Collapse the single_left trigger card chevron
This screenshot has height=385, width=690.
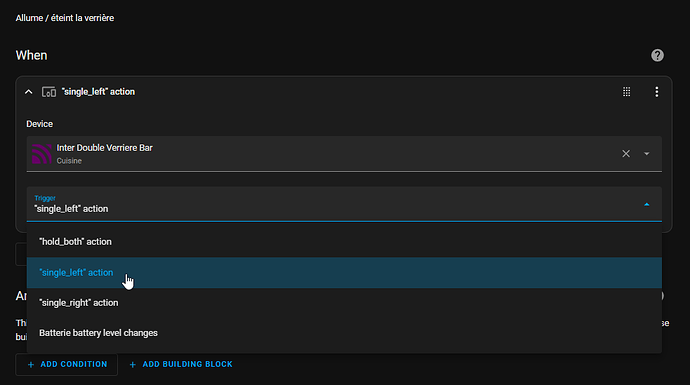[x=29, y=92]
